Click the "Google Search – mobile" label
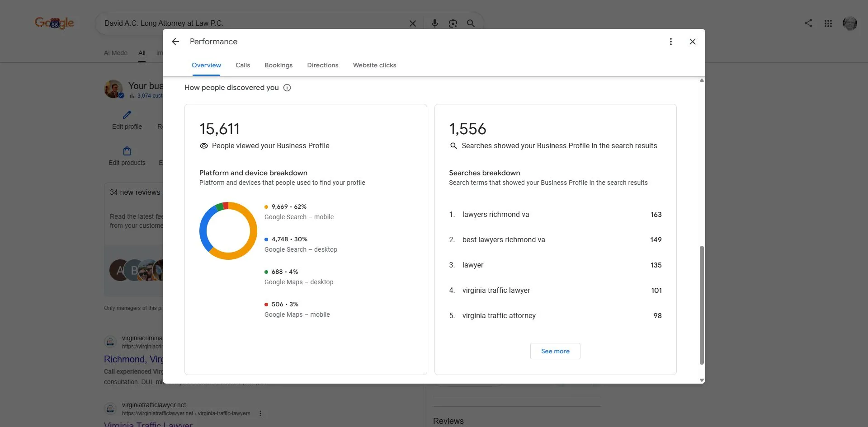The width and height of the screenshot is (868, 427). 299,217
